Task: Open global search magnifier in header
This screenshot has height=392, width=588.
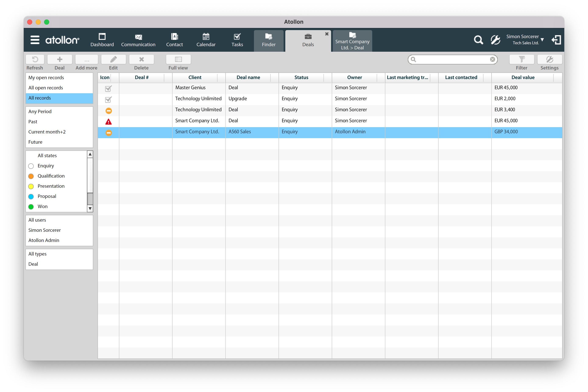Action: (x=478, y=40)
